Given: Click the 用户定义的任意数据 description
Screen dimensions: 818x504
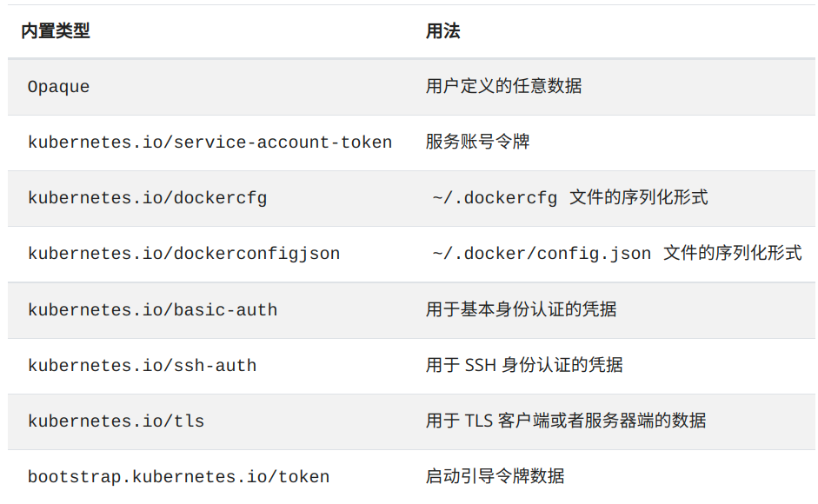Looking at the screenshot, I should point(503,85).
